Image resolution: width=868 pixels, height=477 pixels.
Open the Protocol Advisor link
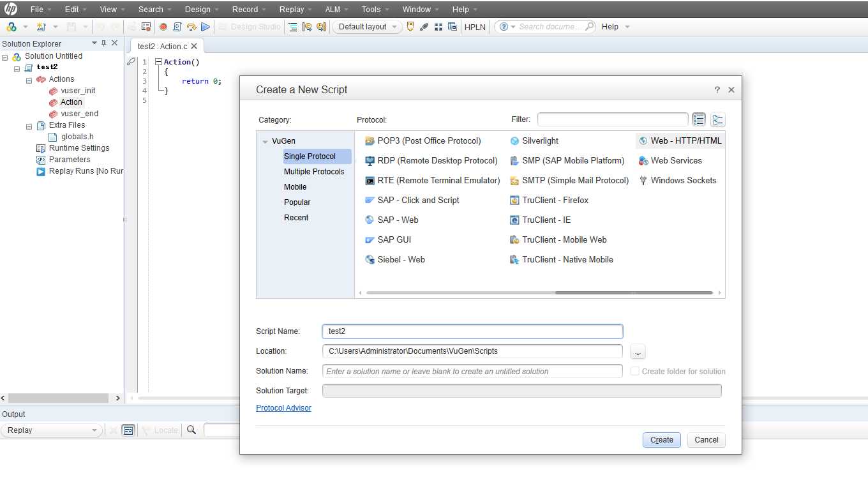283,408
